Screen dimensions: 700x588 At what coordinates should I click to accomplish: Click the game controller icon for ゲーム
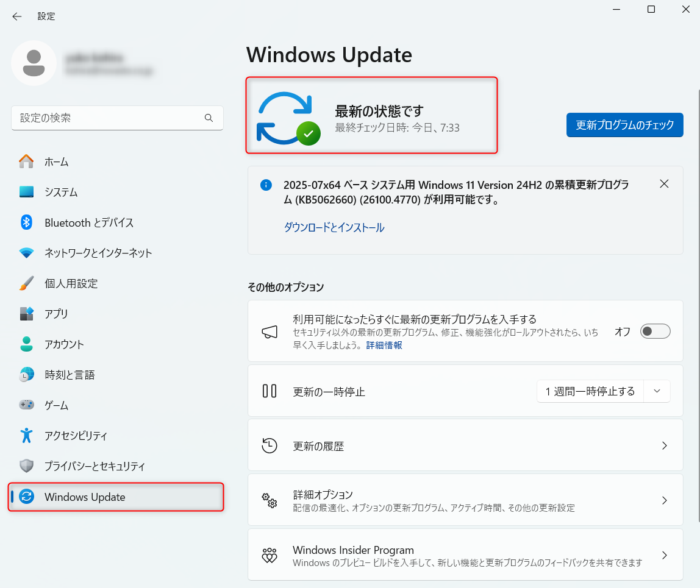[26, 405]
